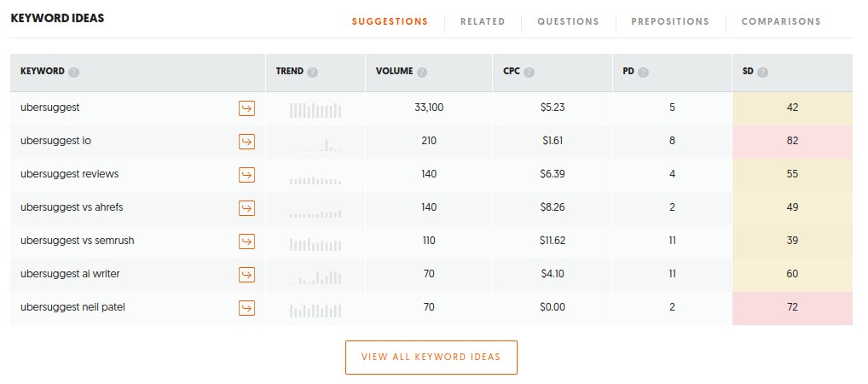This screenshot has width=868, height=384.
Task: Click the ubersuggest vs semrush keyword
Action: tap(77, 241)
